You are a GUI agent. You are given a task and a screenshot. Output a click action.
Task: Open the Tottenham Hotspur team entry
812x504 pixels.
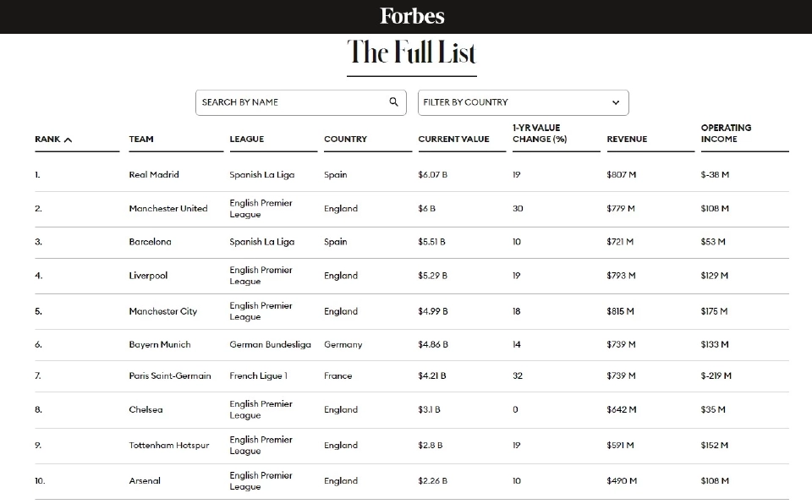point(168,446)
